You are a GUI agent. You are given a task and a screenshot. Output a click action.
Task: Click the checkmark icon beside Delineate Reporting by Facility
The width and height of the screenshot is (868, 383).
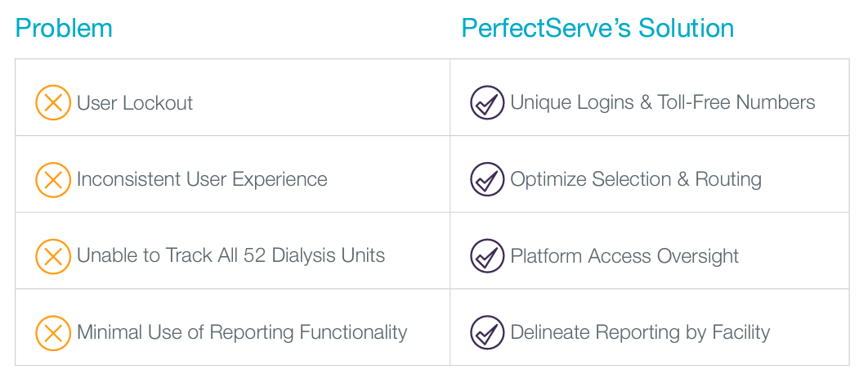[487, 332]
